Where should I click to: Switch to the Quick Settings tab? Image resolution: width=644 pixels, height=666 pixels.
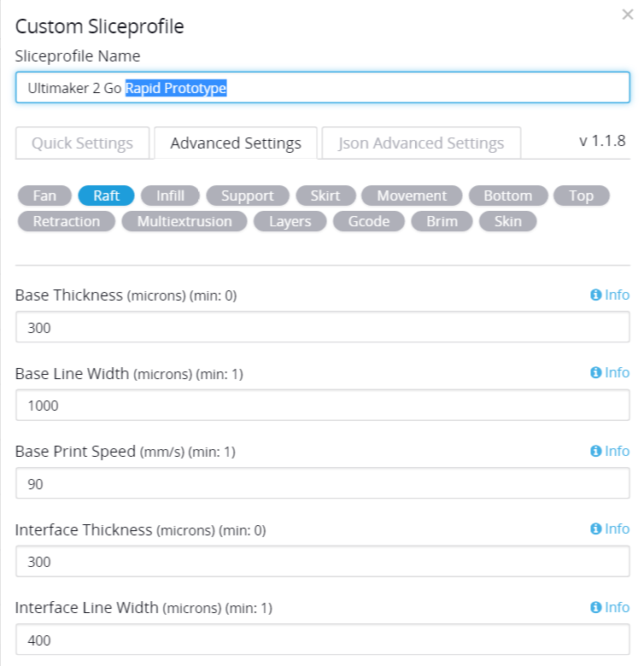point(82,143)
